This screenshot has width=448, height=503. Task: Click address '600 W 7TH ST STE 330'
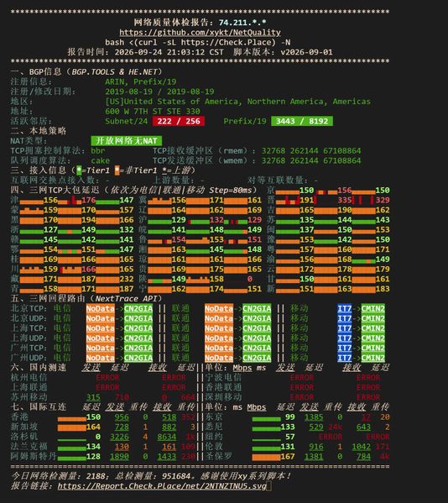153,112
